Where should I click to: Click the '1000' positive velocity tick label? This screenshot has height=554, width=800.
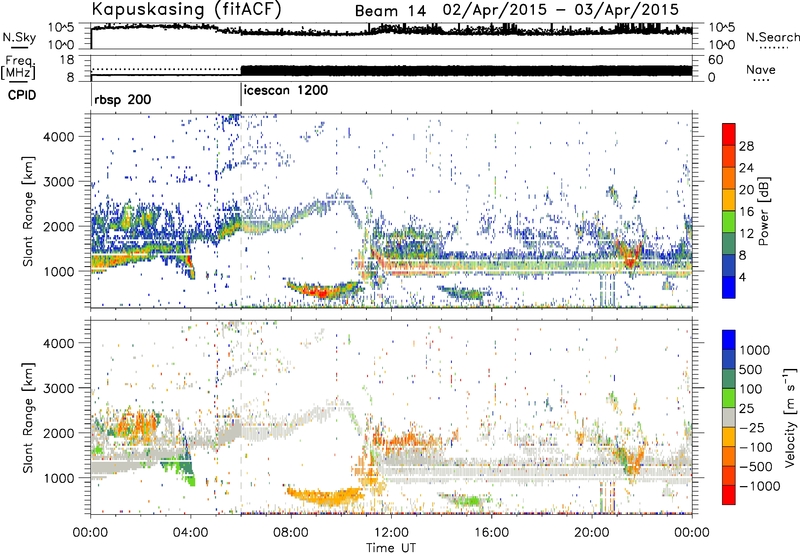[x=755, y=350]
